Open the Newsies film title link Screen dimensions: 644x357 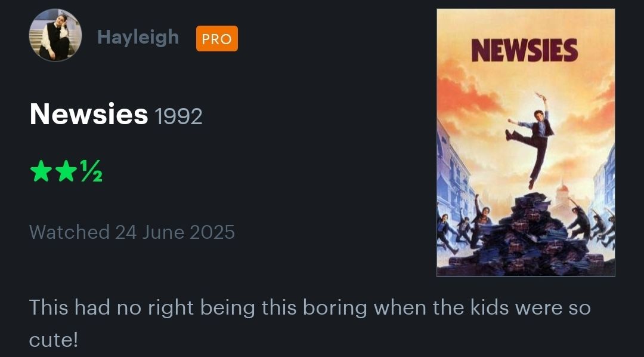[x=88, y=113]
